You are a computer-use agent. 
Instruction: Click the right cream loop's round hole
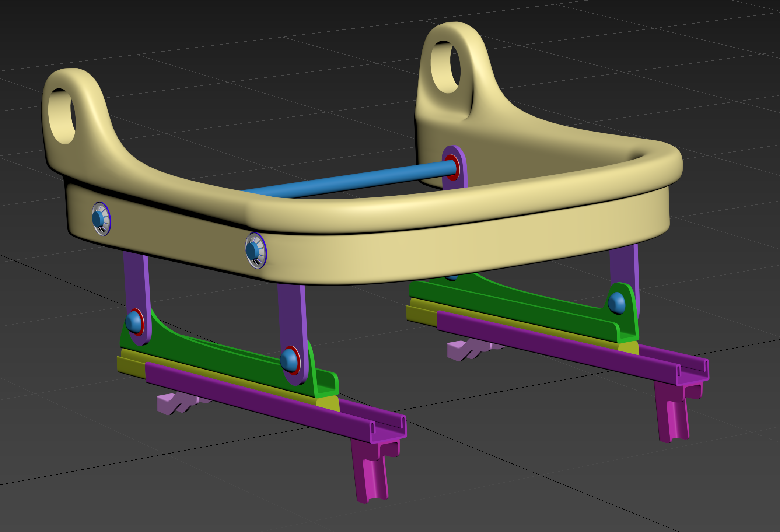click(445, 66)
